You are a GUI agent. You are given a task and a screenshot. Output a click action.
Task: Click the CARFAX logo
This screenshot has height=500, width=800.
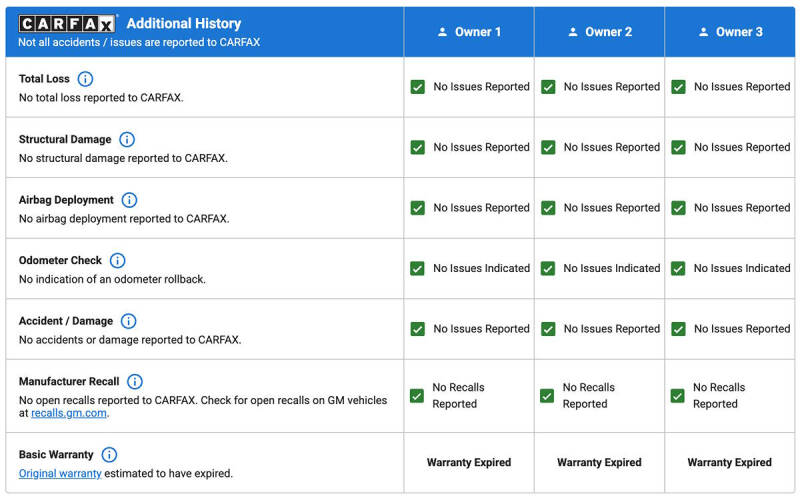(x=67, y=23)
